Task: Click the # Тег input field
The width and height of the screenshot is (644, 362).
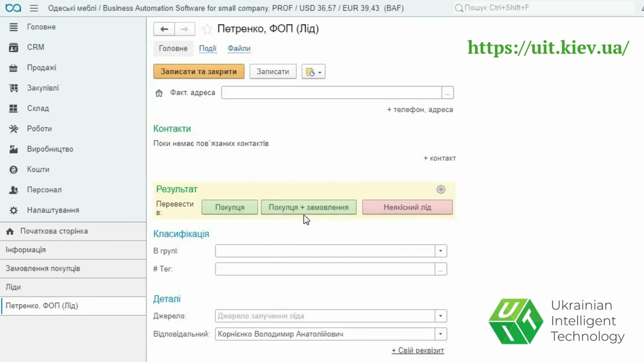Action: [x=325, y=269]
